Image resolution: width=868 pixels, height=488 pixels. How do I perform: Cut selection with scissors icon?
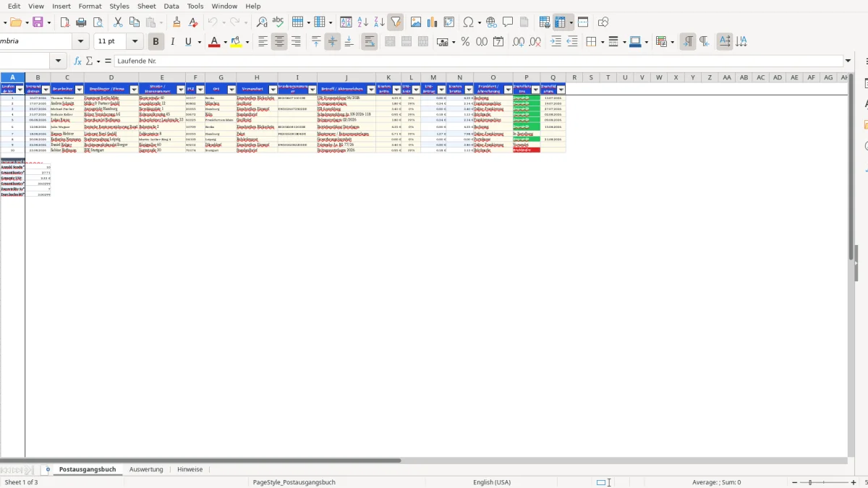click(x=118, y=22)
